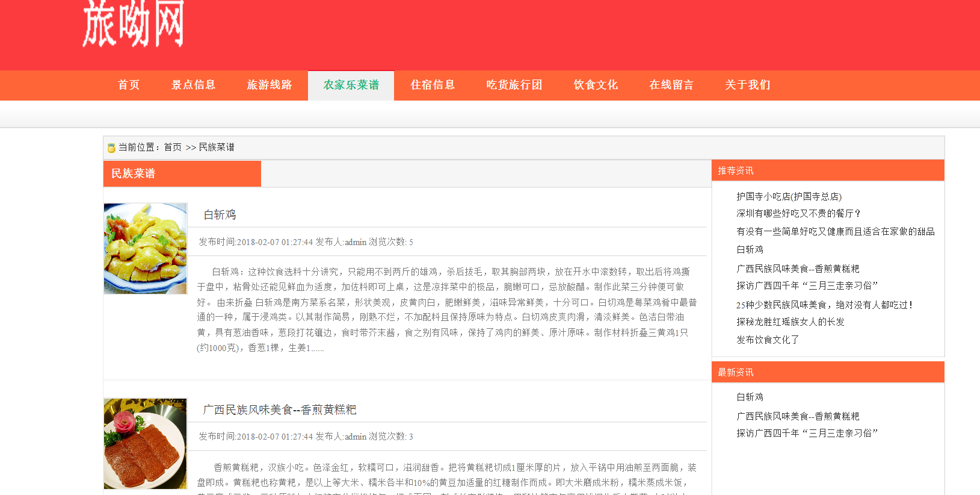Viewport: 980px width, 495px height.
Task: Open the 关于我们 page
Action: (x=747, y=85)
